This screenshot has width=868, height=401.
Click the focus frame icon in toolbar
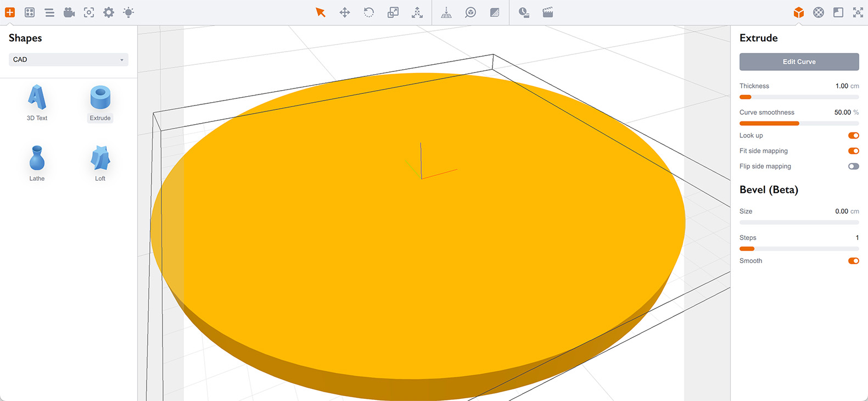point(89,12)
